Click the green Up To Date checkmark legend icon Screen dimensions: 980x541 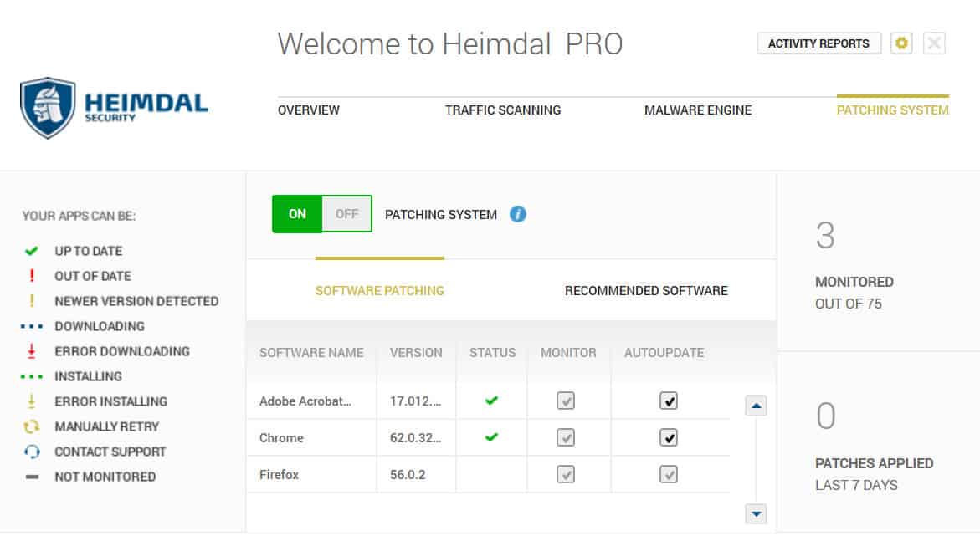(31, 251)
